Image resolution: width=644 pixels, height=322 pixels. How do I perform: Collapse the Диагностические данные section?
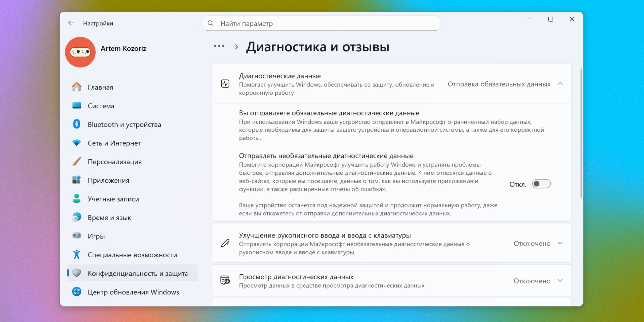561,84
